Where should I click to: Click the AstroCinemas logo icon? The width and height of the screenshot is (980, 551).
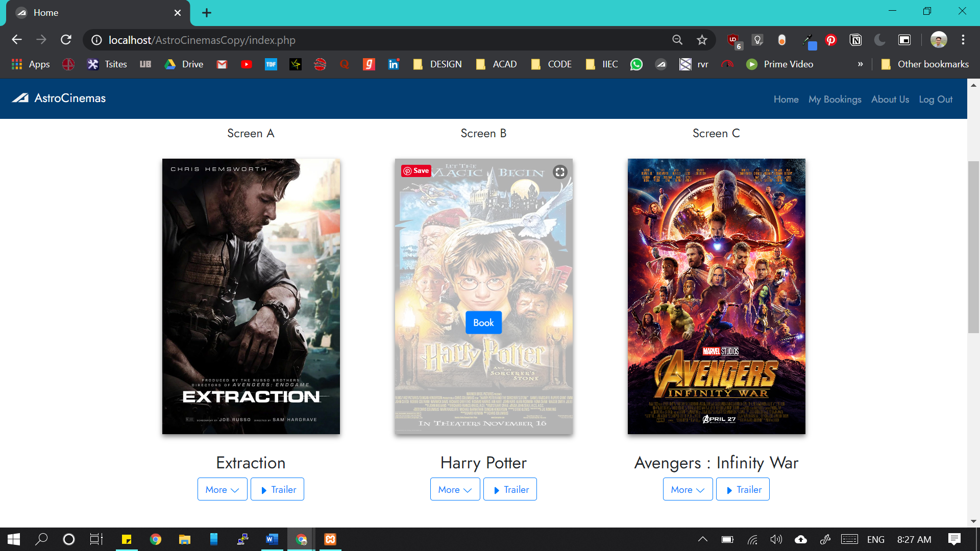pos(20,98)
